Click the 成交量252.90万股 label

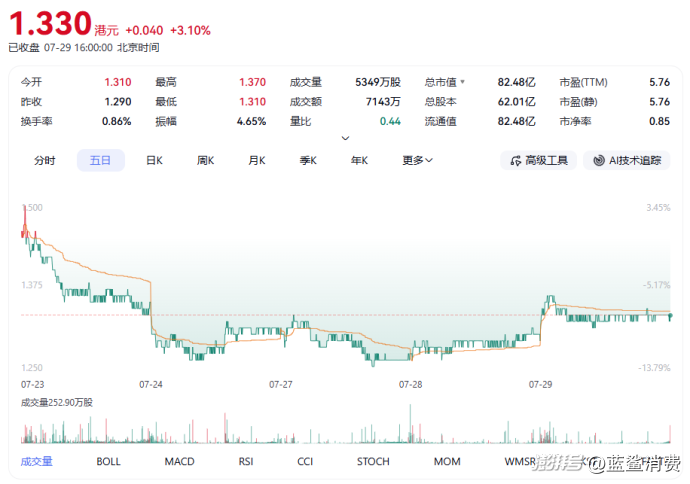click(x=57, y=403)
